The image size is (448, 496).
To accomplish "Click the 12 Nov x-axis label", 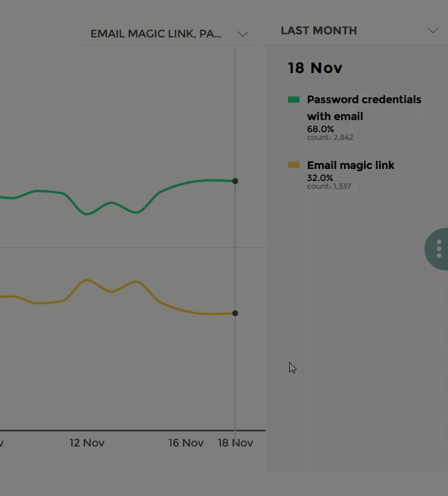I will click(x=87, y=443).
